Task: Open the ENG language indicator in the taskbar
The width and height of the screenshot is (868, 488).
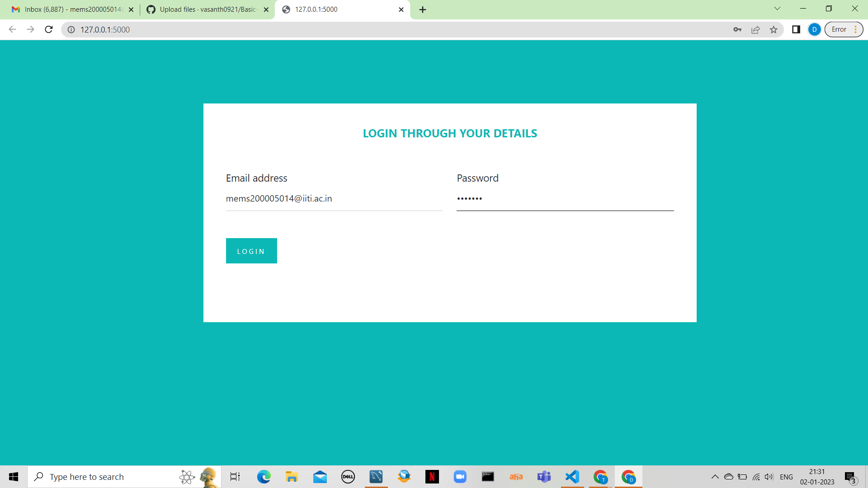Action: tap(787, 477)
